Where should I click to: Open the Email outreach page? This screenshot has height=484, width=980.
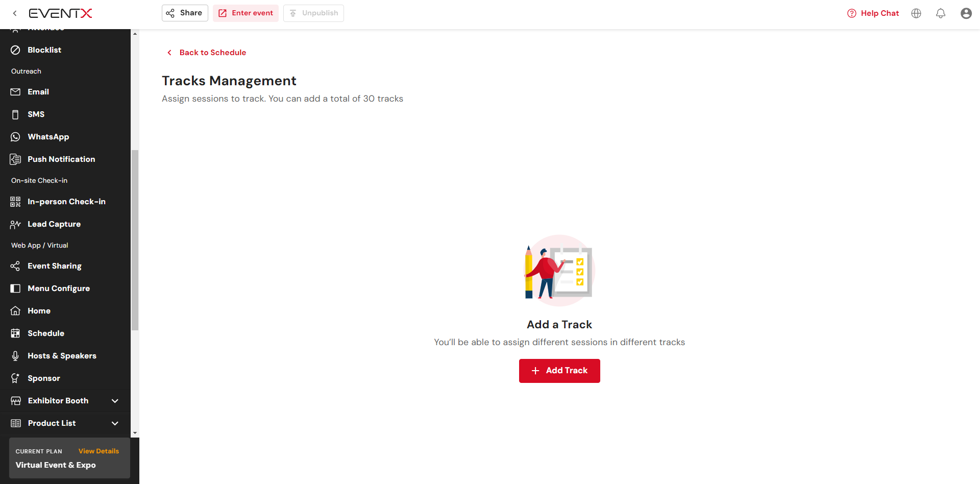point(65,92)
